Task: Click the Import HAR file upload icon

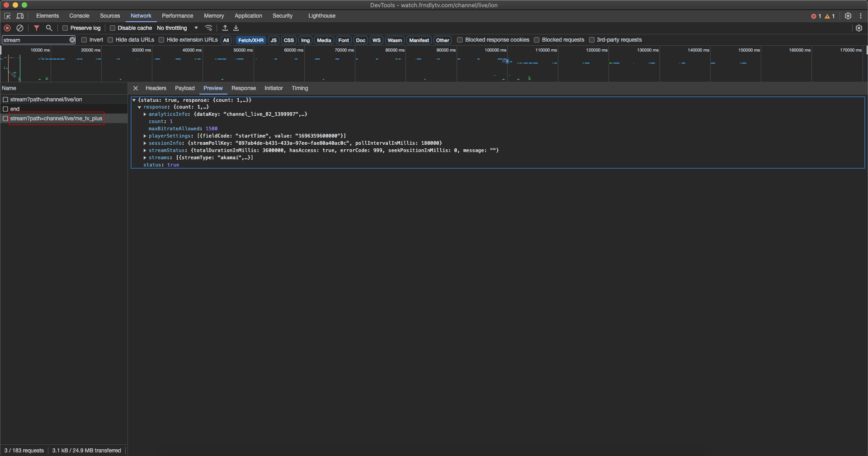Action: pos(225,28)
